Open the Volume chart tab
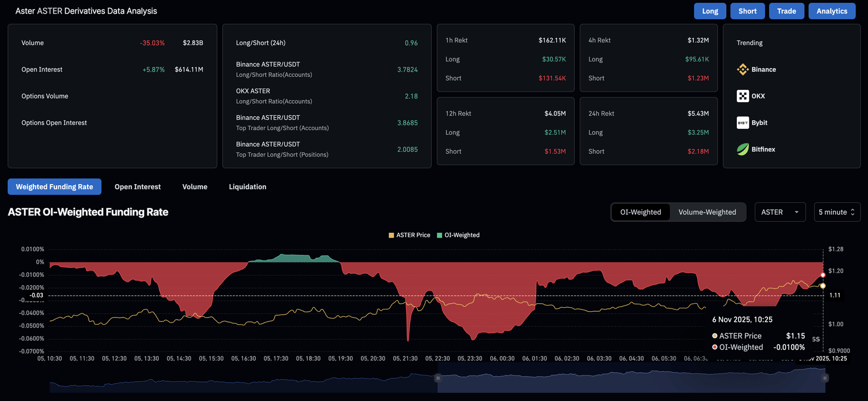 click(x=194, y=187)
